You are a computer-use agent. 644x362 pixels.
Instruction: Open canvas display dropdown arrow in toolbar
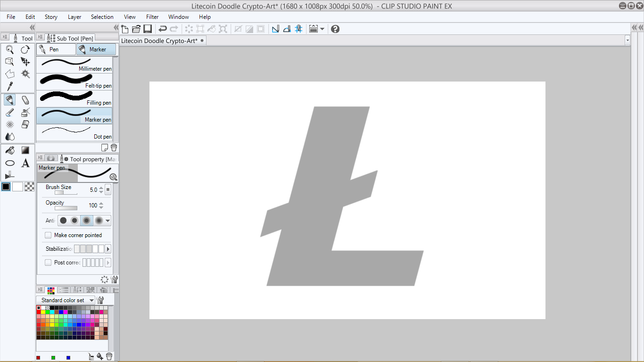(x=322, y=29)
